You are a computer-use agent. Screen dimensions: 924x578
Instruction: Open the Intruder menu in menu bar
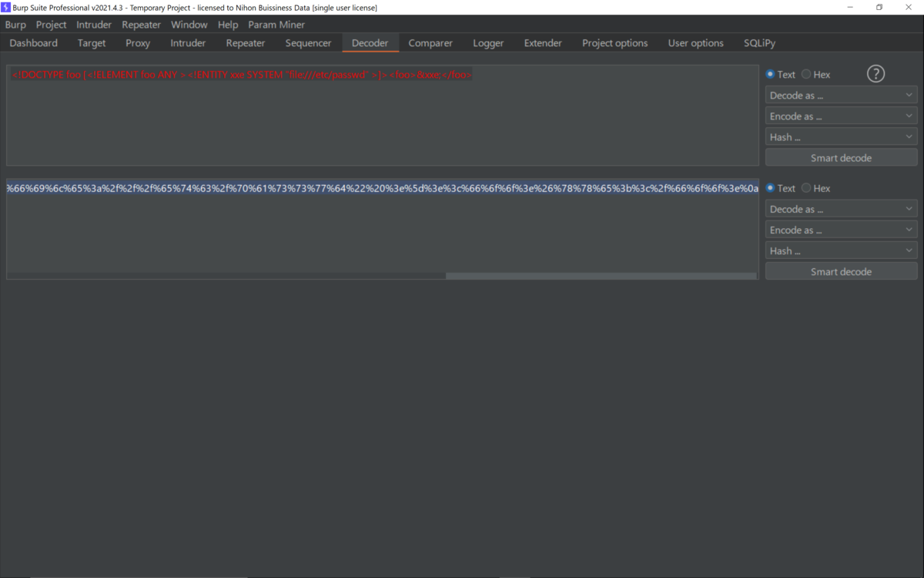click(94, 25)
